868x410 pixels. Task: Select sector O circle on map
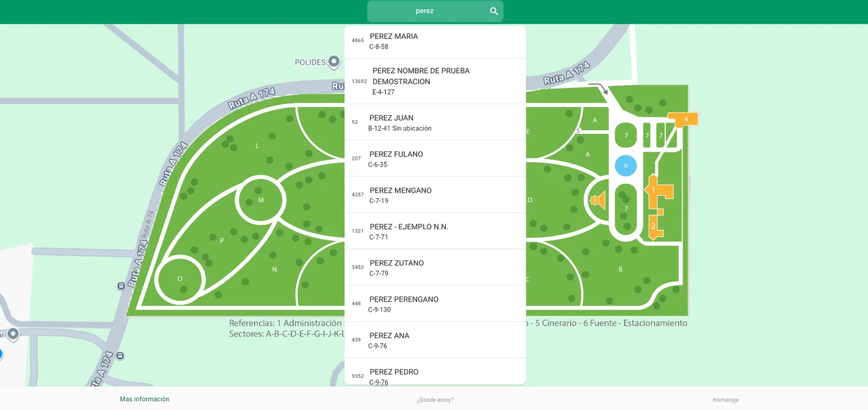[x=180, y=279]
